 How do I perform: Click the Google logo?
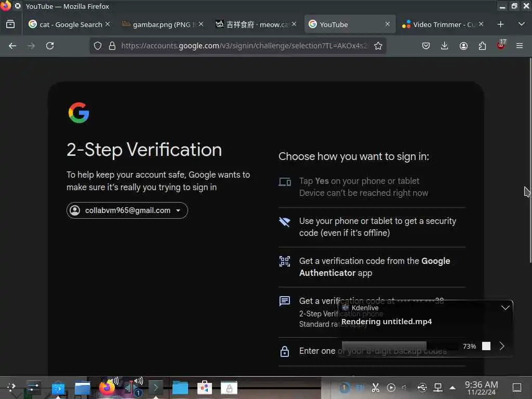pos(79,113)
